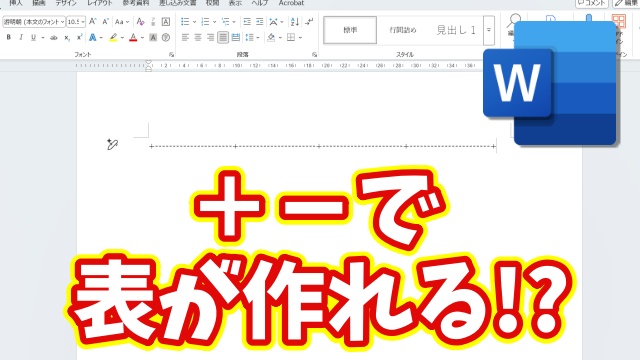Click the Asian layout icon
The width and height of the screenshot is (640, 360).
click(273, 22)
